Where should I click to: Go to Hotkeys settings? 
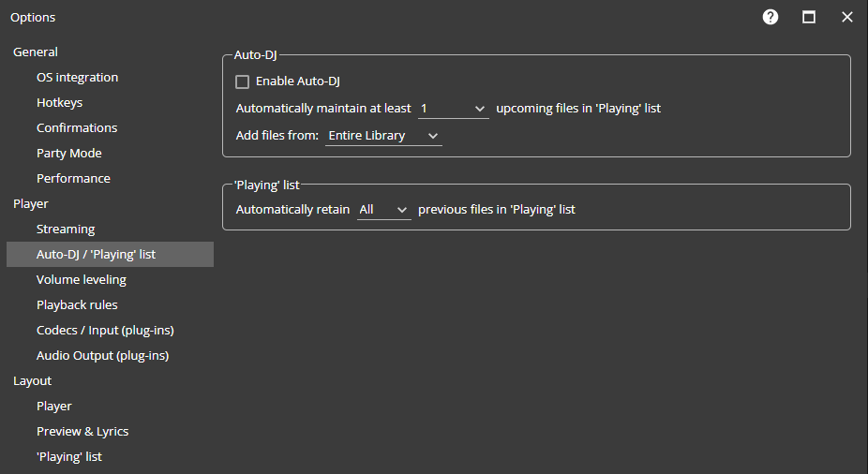tap(60, 103)
